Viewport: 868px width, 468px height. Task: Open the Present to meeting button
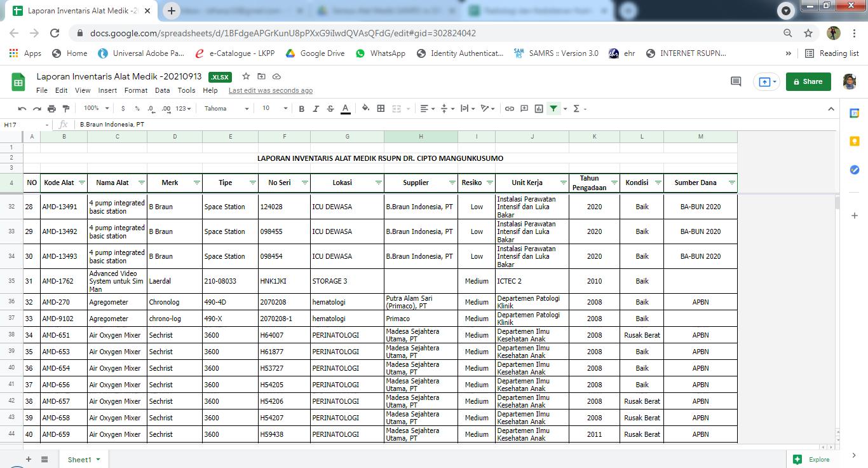click(x=766, y=81)
